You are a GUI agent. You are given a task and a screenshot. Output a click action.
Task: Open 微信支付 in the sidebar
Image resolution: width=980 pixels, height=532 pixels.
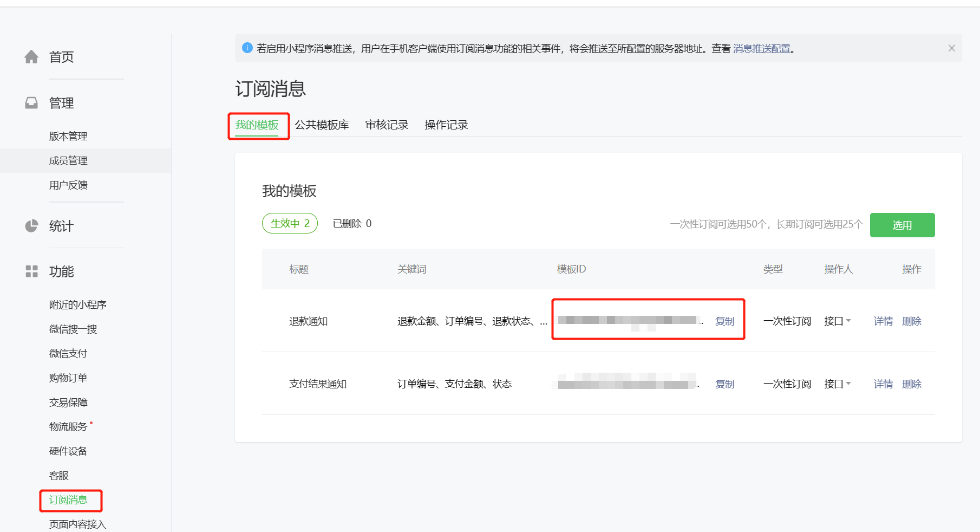68,353
